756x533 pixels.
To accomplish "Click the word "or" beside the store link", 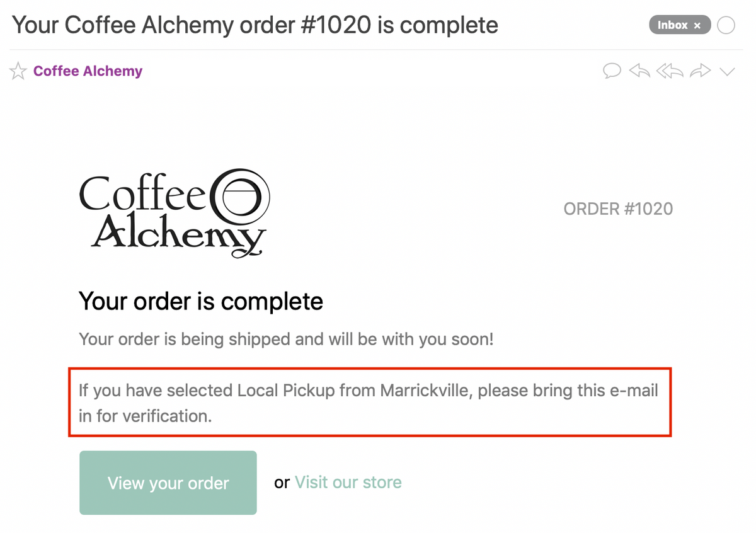I will (282, 483).
